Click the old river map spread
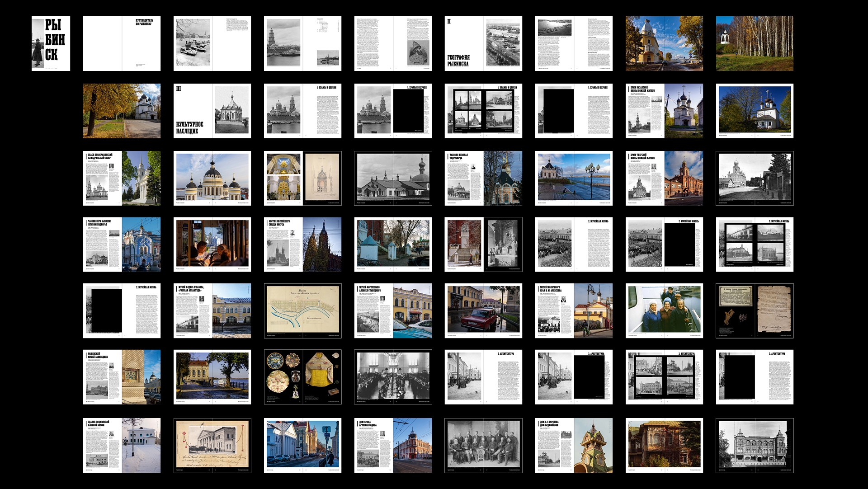Screen dimensions: 868x489 pyautogui.click(x=302, y=310)
